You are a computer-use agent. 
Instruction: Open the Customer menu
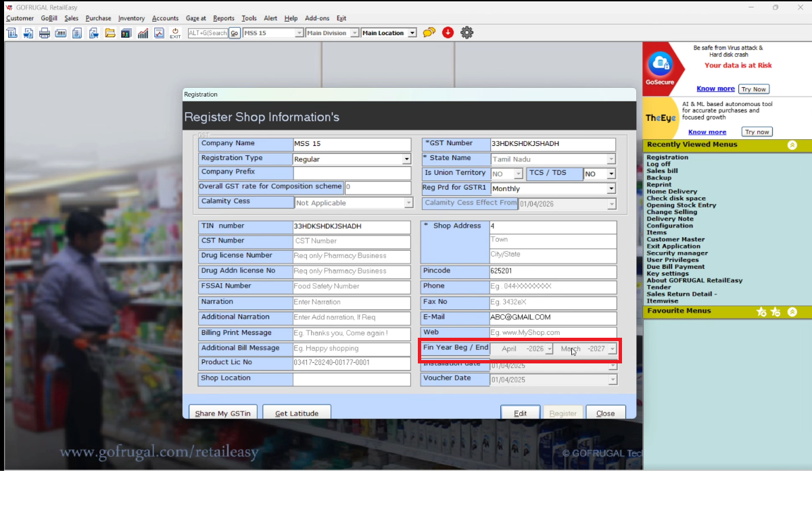pos(20,18)
